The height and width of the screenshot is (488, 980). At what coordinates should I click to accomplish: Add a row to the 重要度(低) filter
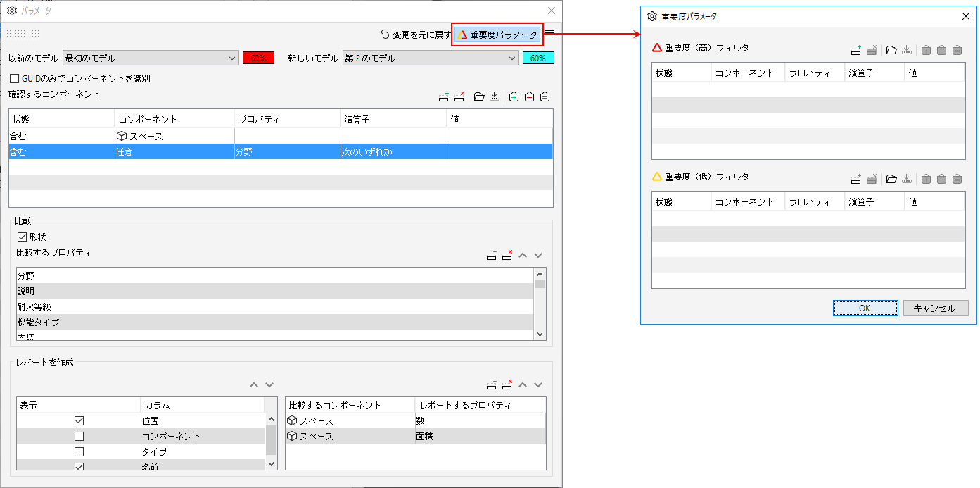click(x=856, y=179)
